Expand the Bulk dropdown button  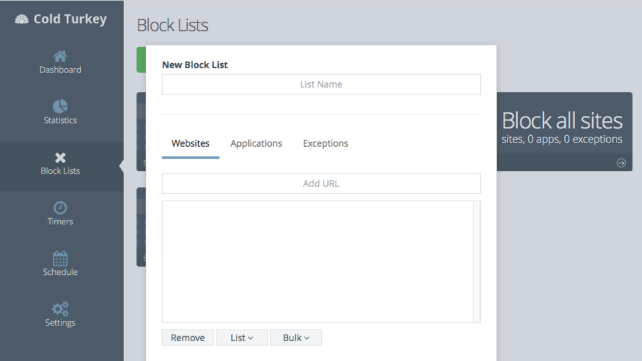[296, 338]
